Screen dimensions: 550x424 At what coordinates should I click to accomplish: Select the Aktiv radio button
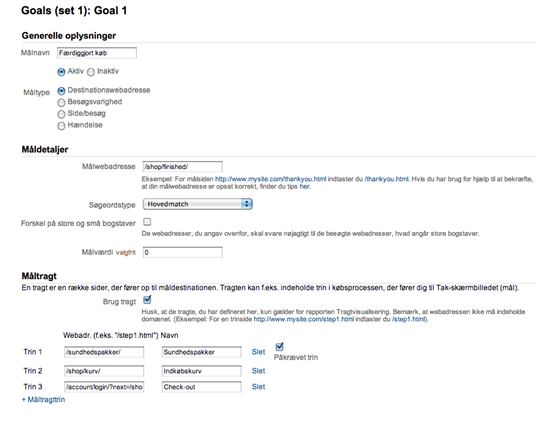61,72
